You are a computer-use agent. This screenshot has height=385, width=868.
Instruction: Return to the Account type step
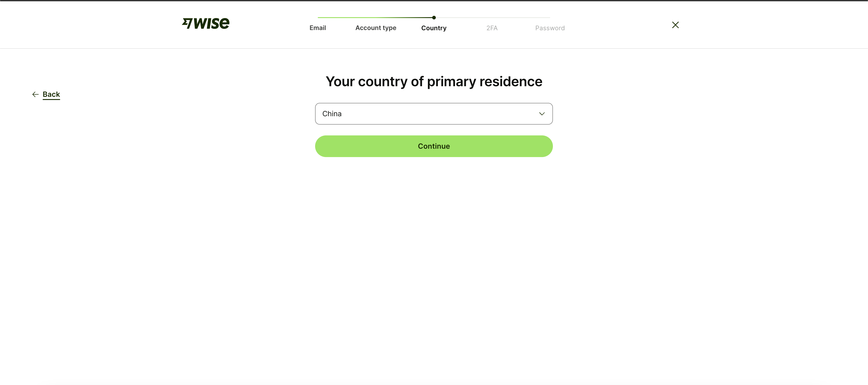pyautogui.click(x=376, y=28)
